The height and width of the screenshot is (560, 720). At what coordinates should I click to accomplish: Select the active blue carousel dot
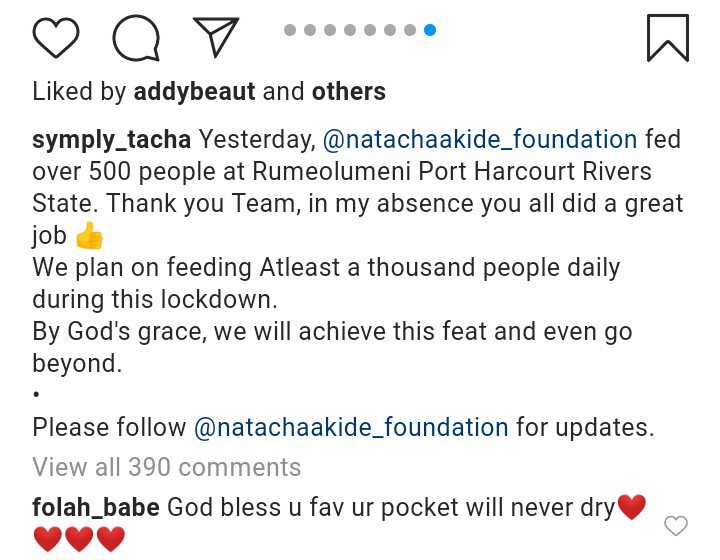point(430,30)
